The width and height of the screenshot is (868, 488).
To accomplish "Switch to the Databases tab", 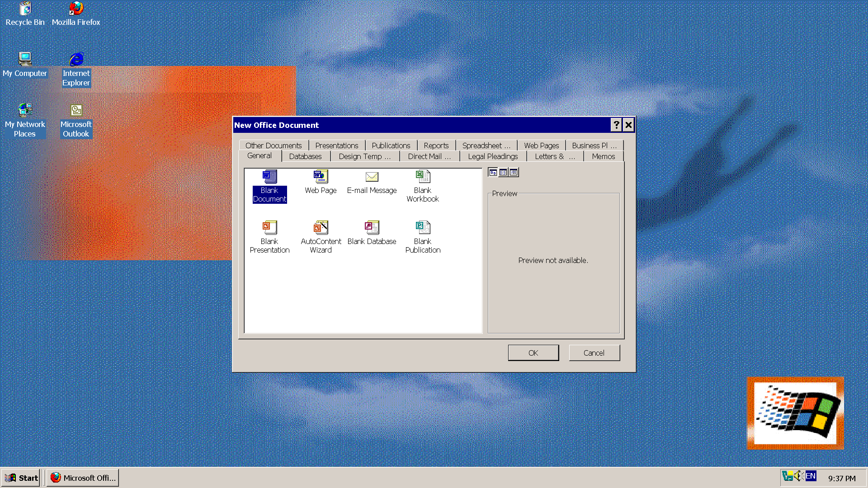I will (305, 156).
